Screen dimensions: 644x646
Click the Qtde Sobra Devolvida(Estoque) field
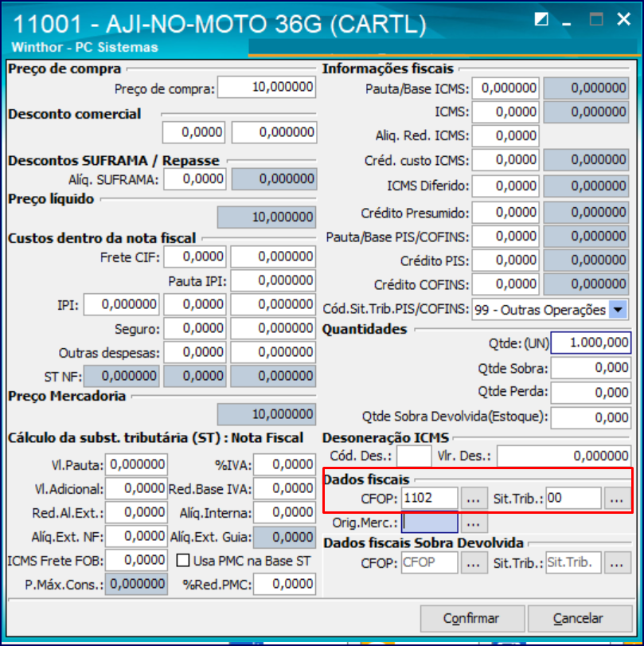(x=591, y=417)
